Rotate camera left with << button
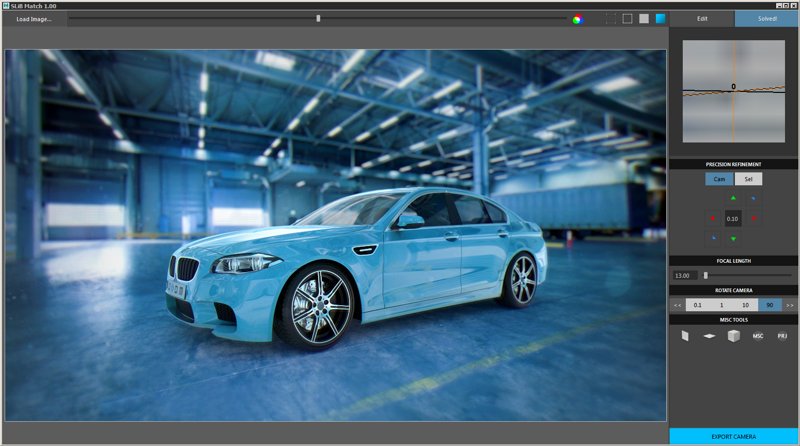Image resolution: width=800 pixels, height=446 pixels. [678, 305]
